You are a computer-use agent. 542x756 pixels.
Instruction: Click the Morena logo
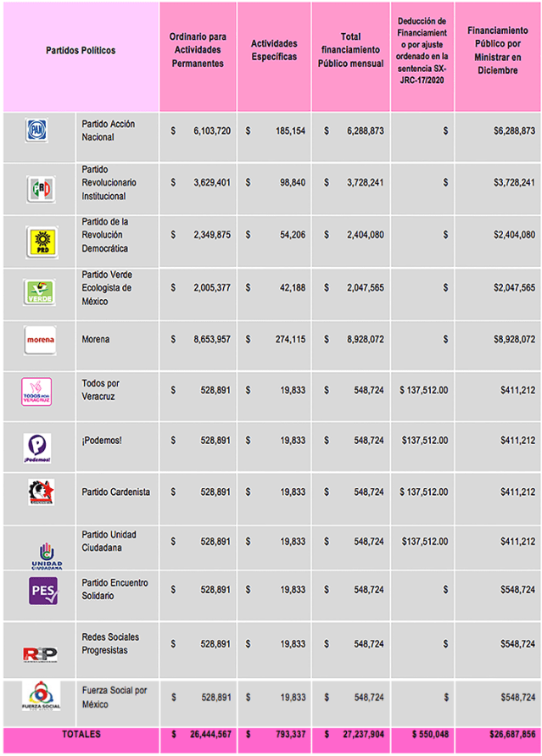40,340
